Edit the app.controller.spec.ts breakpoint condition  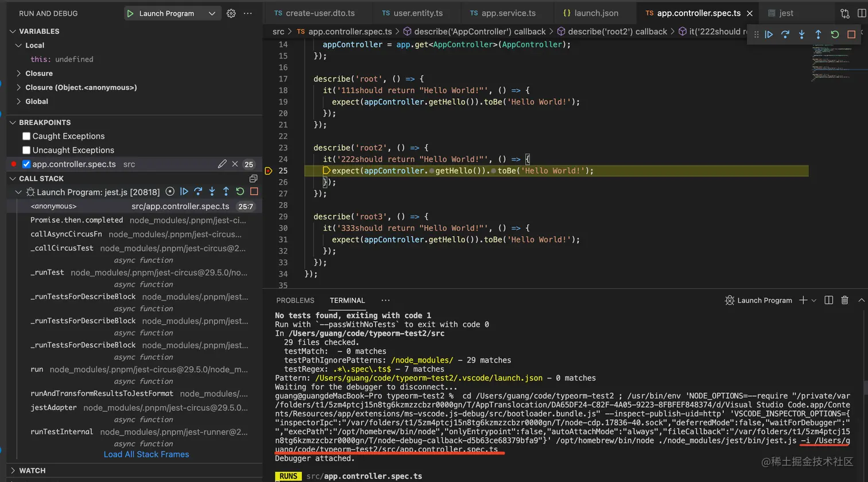222,164
